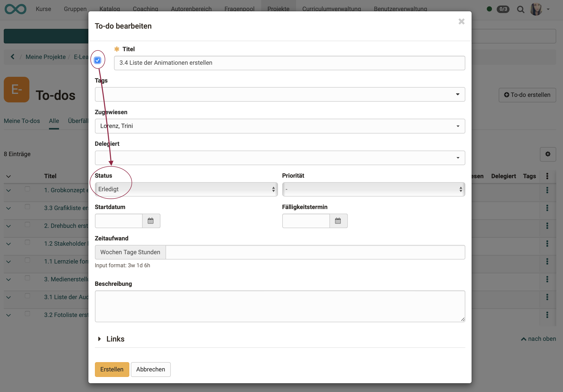Click the Erstellen button
563x392 pixels.
(112, 369)
